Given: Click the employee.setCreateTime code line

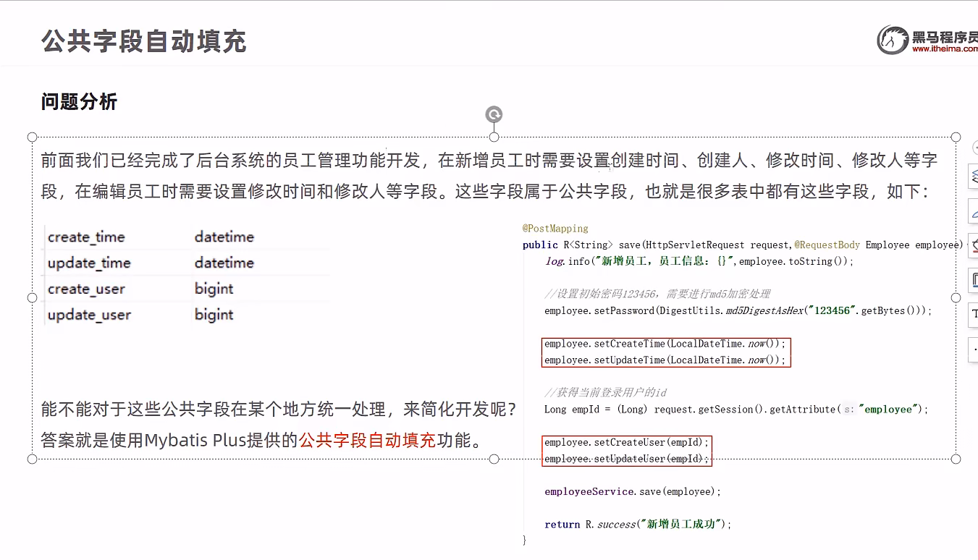Looking at the screenshot, I should [665, 344].
